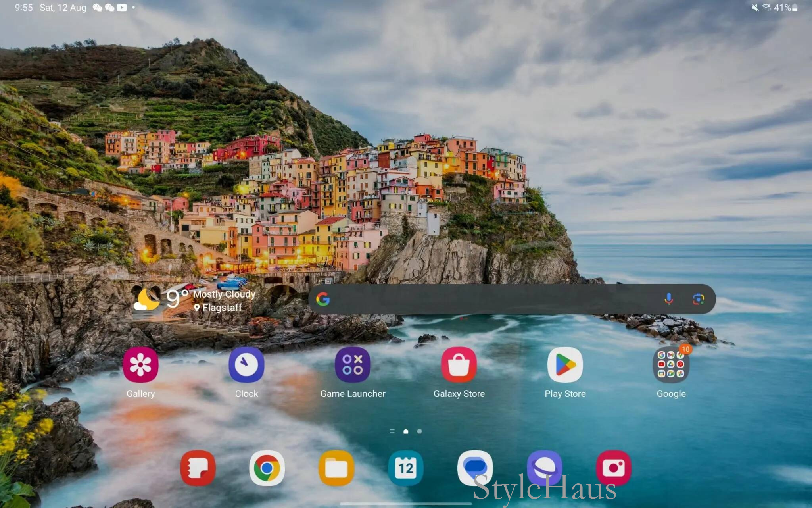812x508 pixels.
Task: Switch to left feed page indicator
Action: coord(392,431)
